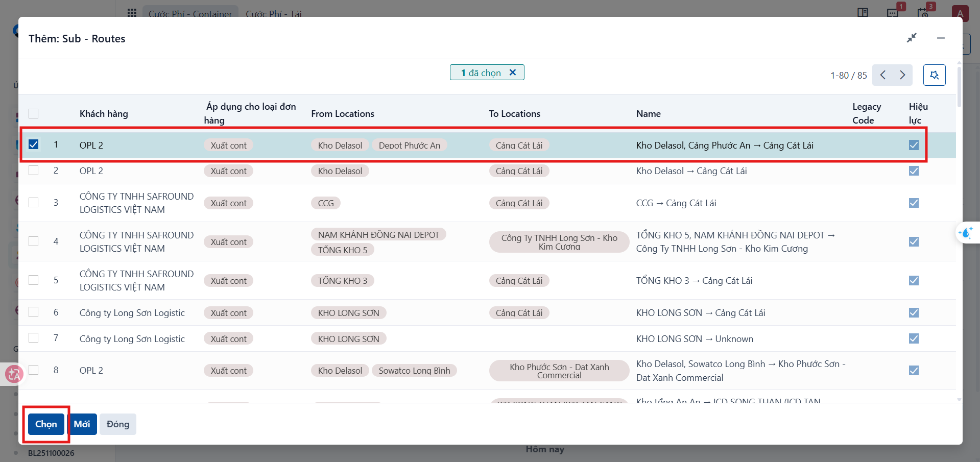980x462 pixels.
Task: Open the apps grid menu icon
Action: point(132,13)
